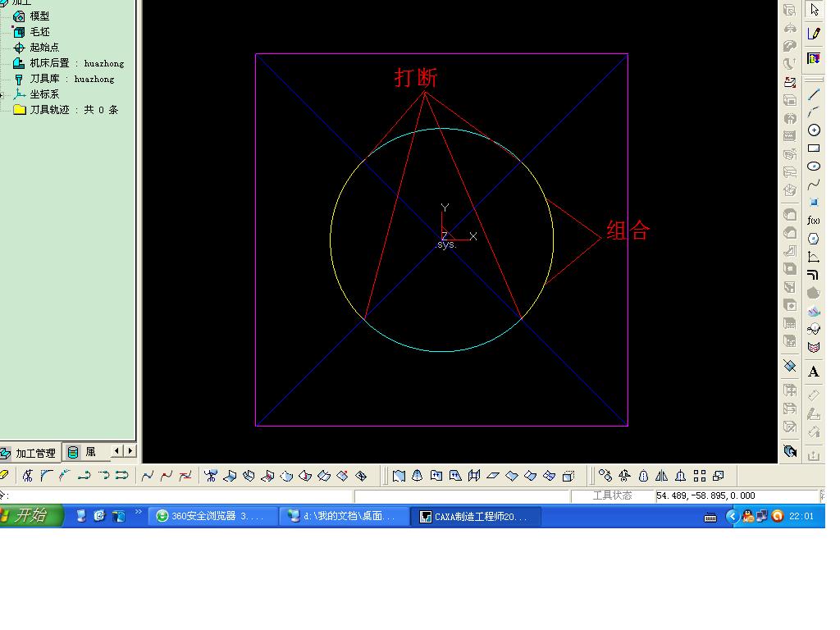Select the straight line drawing tool
The height and width of the screenshot is (630, 840).
point(814,94)
